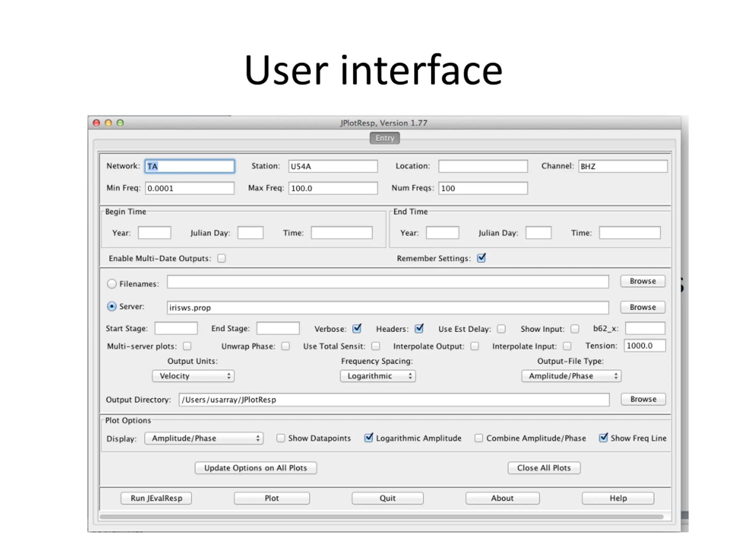
Task: Check the Enable Multi-Date Outputs checkbox
Action: click(221, 258)
